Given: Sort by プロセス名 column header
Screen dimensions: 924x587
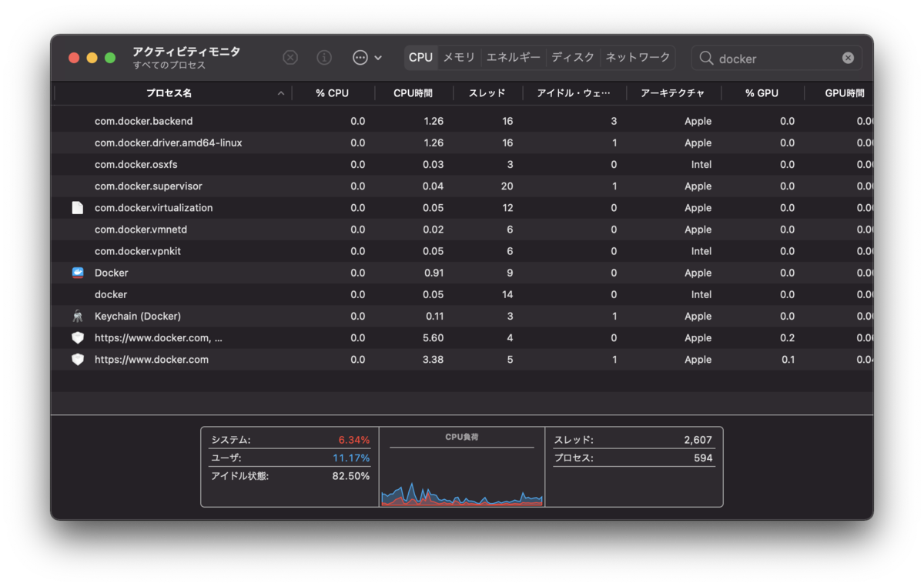Looking at the screenshot, I should [x=169, y=93].
